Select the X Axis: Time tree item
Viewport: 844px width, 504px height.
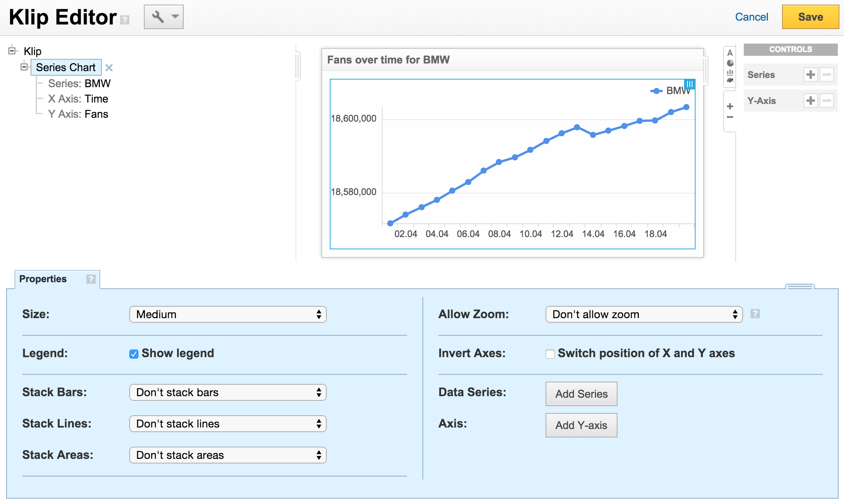pos(78,99)
